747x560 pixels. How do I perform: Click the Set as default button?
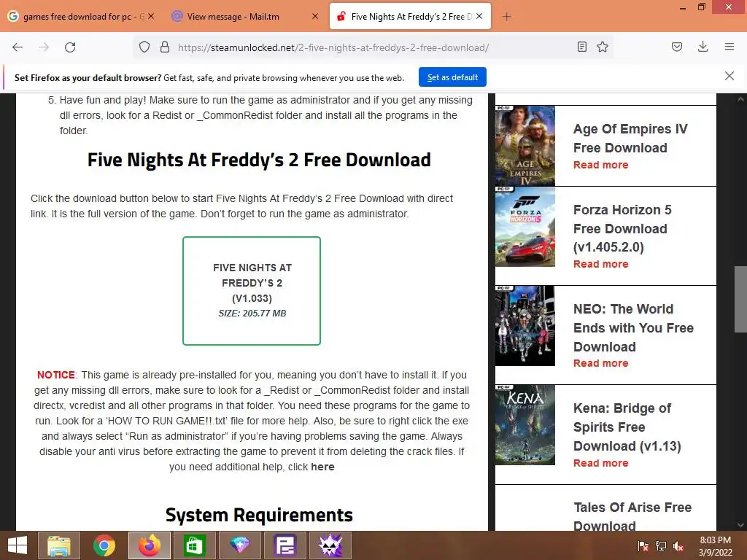[x=452, y=77]
